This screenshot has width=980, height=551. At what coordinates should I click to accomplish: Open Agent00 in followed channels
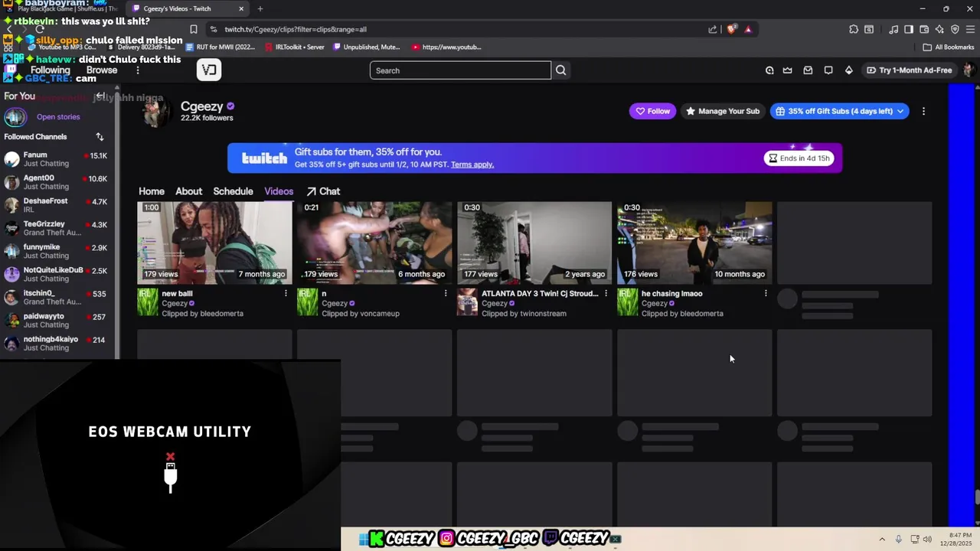coord(57,182)
